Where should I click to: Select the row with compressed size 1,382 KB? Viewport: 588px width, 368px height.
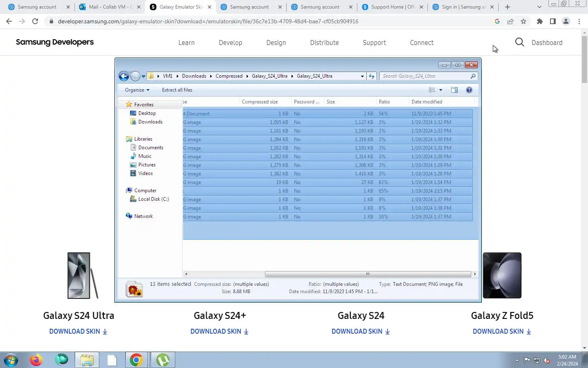(x=327, y=174)
